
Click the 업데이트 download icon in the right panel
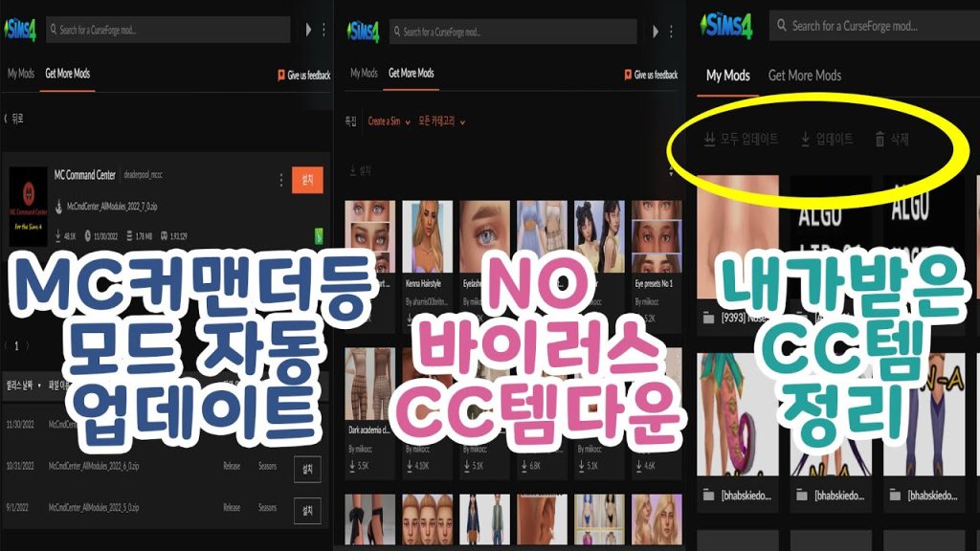(805, 140)
